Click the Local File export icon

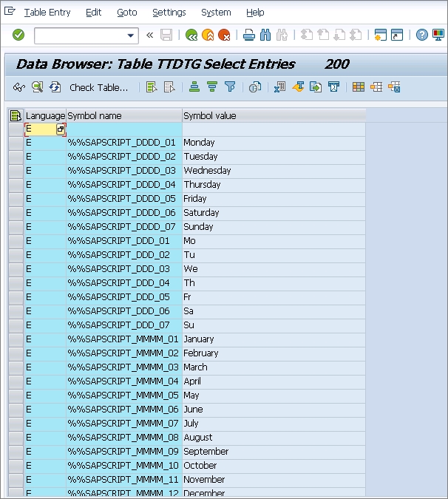click(316, 87)
